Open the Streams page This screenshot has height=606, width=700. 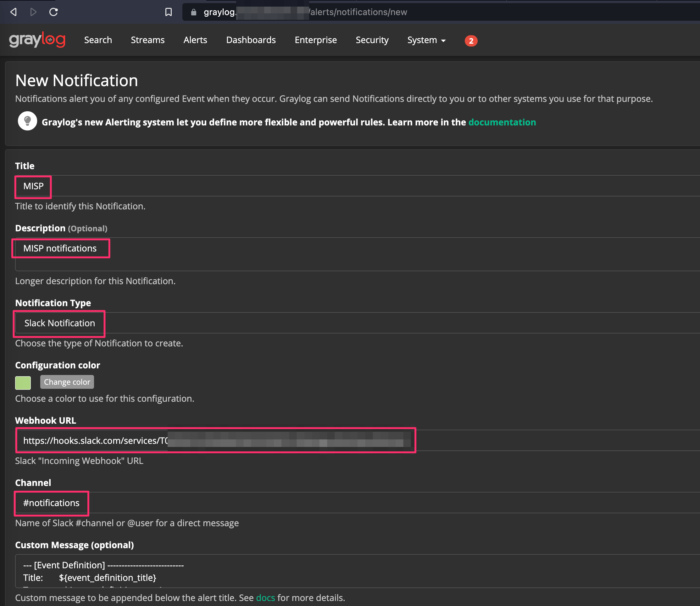[147, 40]
